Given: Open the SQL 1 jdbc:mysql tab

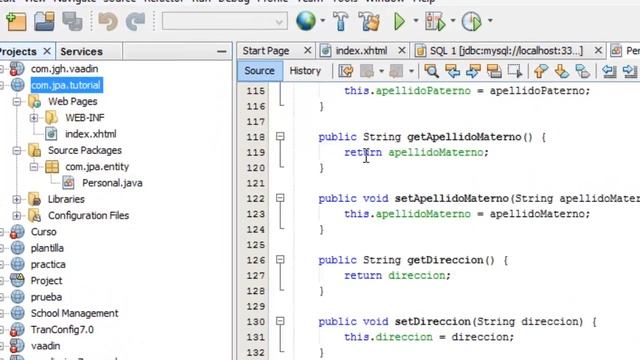Looking at the screenshot, I should pos(507,51).
